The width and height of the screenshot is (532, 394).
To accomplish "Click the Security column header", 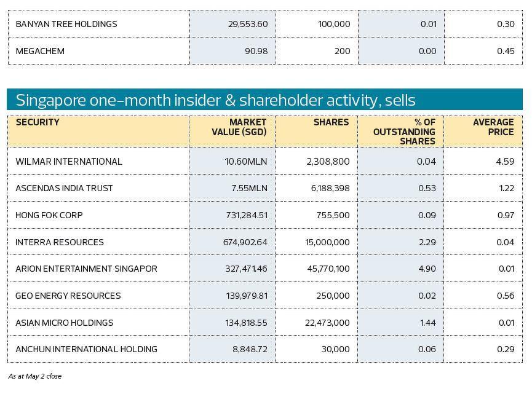I will tap(38, 122).
